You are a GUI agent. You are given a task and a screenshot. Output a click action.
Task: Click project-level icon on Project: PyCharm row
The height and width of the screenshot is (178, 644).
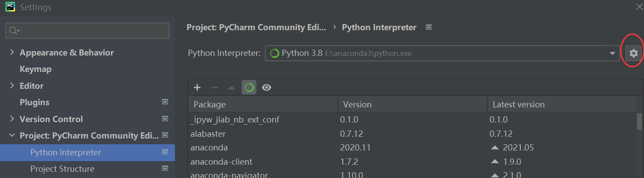[x=165, y=135]
